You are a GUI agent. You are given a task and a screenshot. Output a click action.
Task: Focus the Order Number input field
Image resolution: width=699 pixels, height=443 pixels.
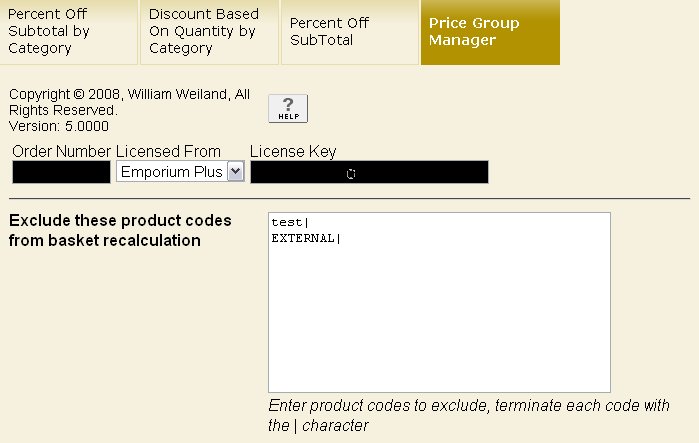pos(61,172)
